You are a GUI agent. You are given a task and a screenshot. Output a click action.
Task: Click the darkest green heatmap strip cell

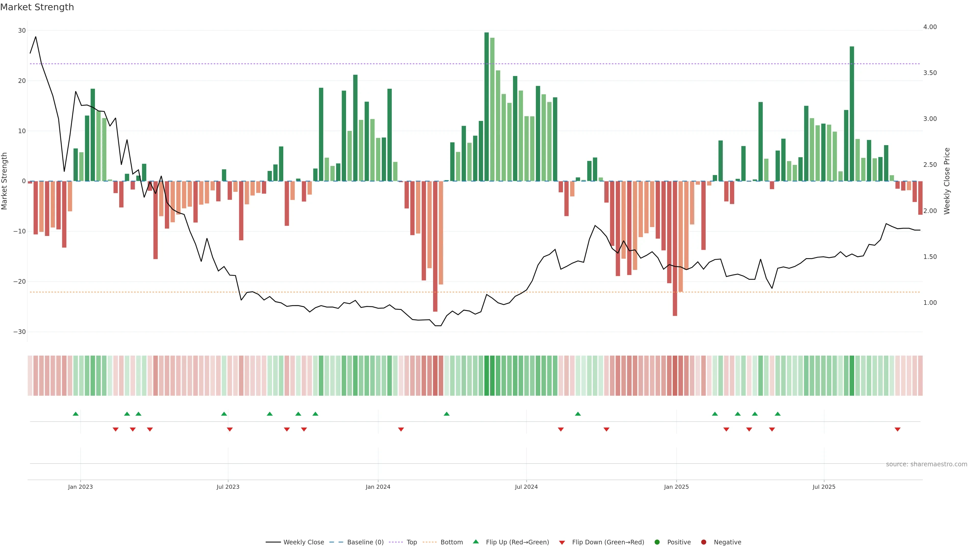coord(487,375)
